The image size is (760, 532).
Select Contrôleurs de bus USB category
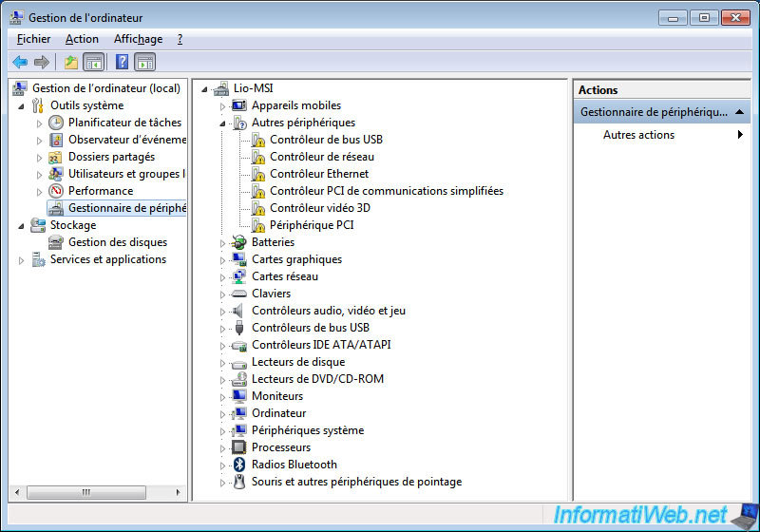tap(311, 328)
